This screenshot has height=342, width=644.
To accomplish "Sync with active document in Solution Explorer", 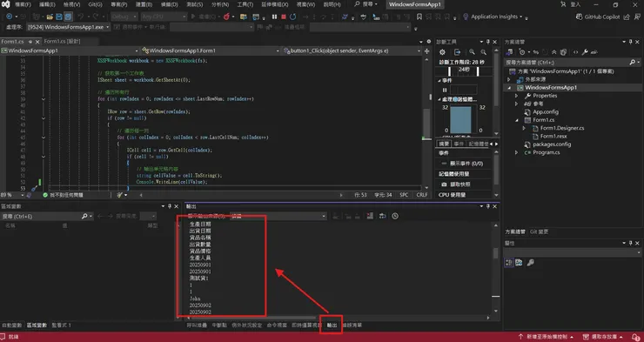I will tap(535, 52).
